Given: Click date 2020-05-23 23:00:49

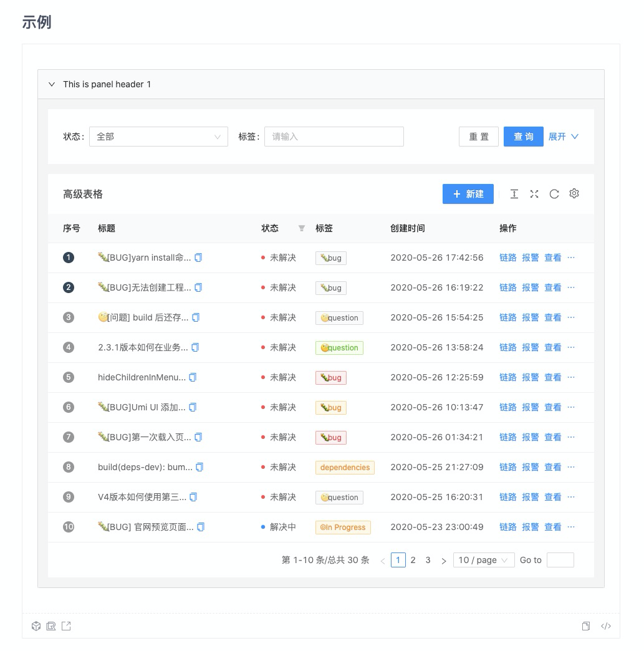Looking at the screenshot, I should point(437,527).
